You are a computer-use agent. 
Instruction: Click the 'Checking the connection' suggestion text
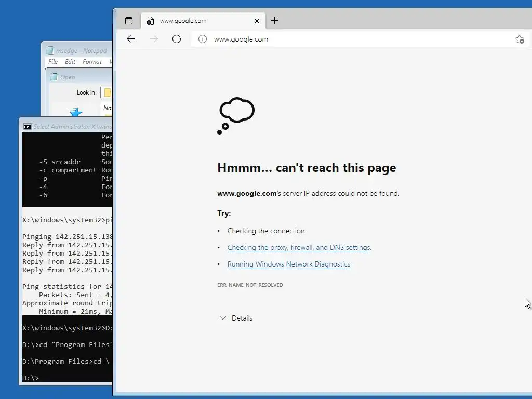[x=266, y=231]
